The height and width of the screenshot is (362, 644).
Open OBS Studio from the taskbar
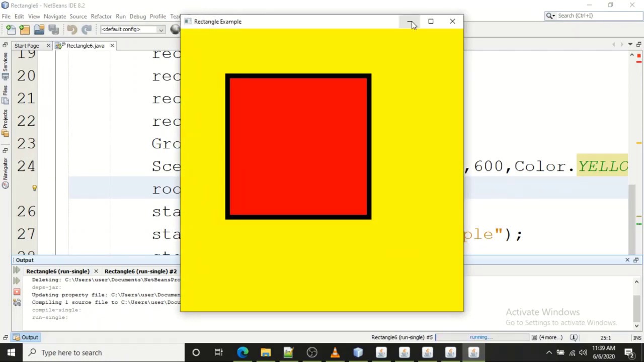point(312,352)
